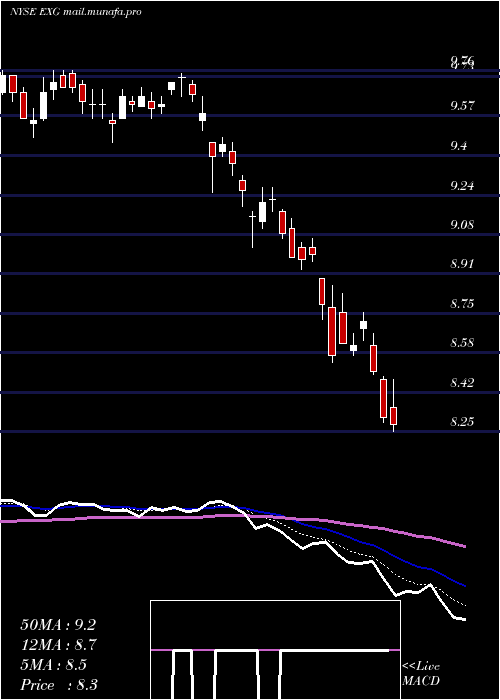Viewport: 500px width, 700px height.
Task: Click the MACD histogram panel box
Action: click(x=275, y=650)
